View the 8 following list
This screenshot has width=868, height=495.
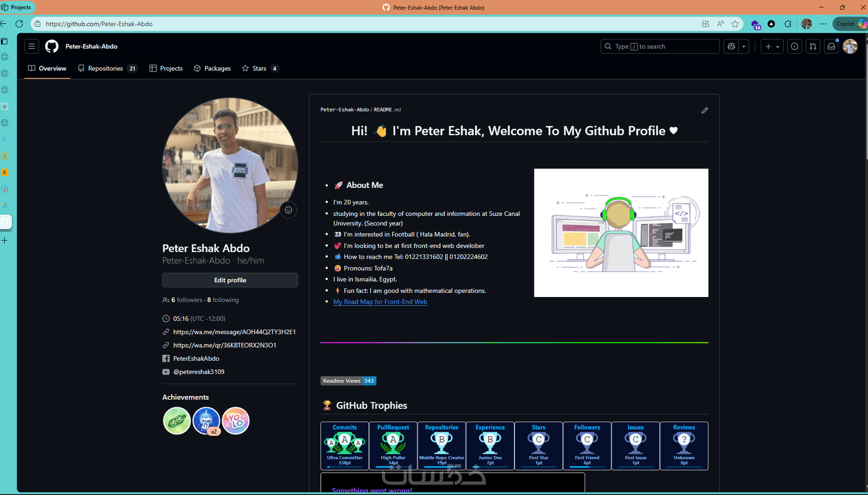coord(223,300)
